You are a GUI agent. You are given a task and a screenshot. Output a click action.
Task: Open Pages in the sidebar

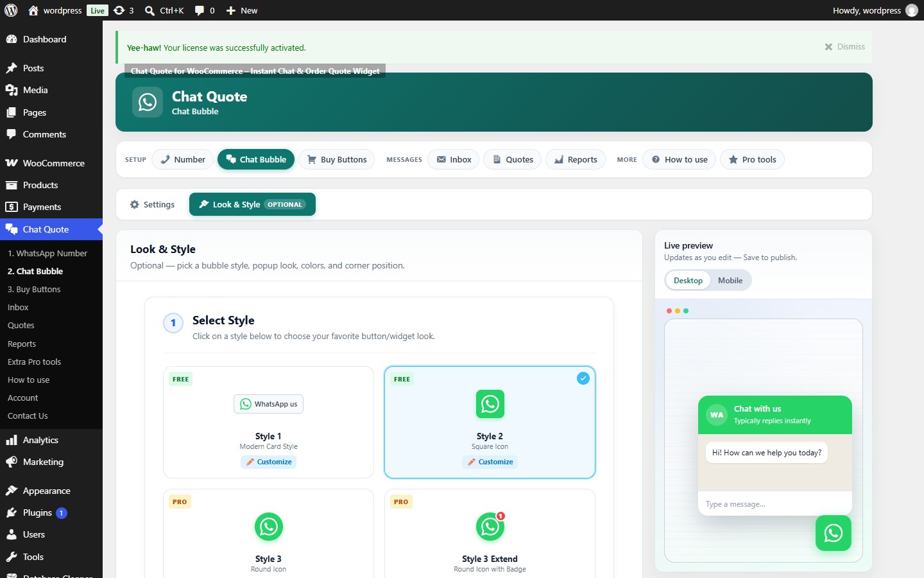tap(51, 112)
